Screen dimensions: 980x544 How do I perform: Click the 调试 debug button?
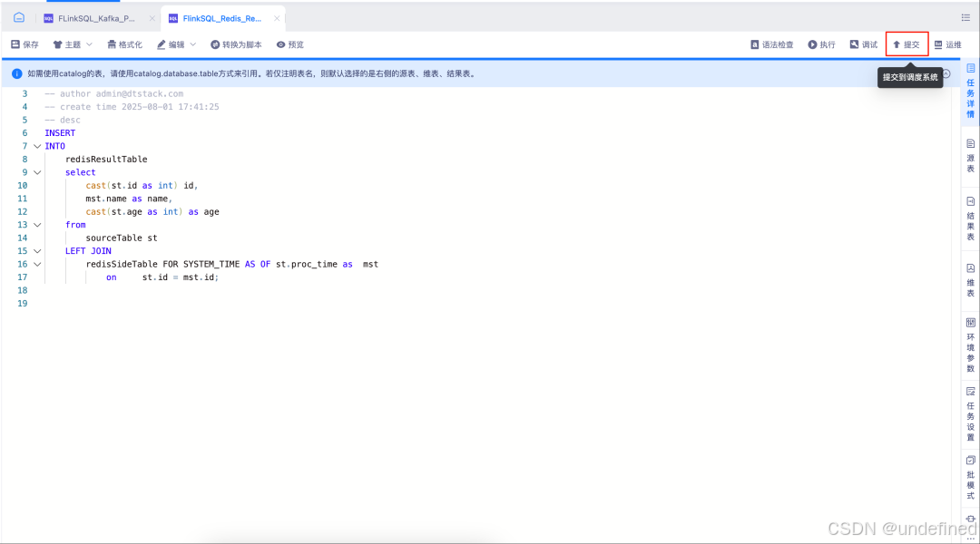(864, 44)
